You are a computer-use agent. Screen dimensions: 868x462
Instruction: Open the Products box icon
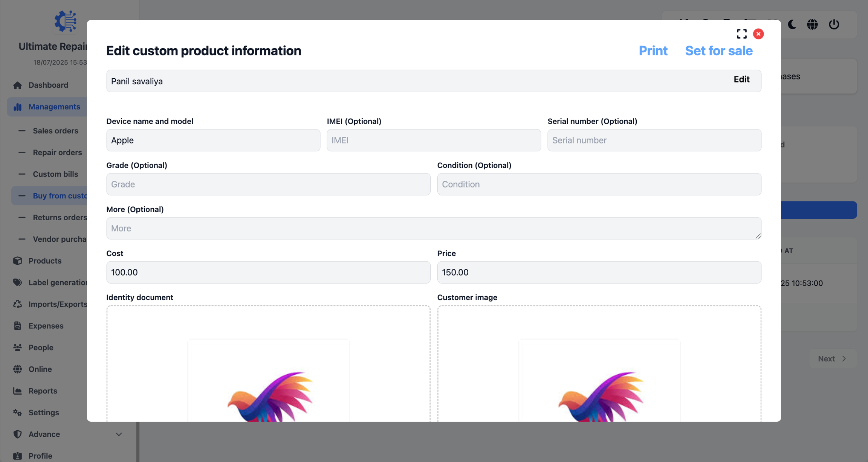pyautogui.click(x=18, y=261)
